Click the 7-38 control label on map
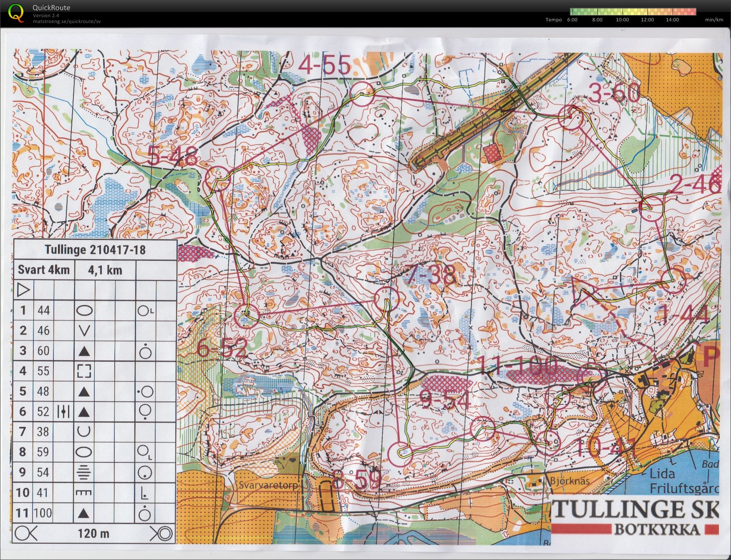Image resolution: width=731 pixels, height=560 pixels. (x=431, y=275)
